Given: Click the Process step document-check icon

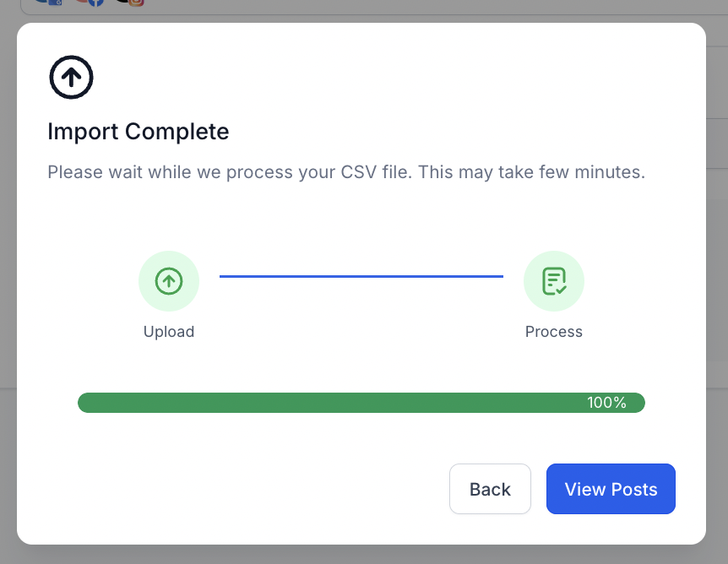Looking at the screenshot, I should (x=554, y=281).
